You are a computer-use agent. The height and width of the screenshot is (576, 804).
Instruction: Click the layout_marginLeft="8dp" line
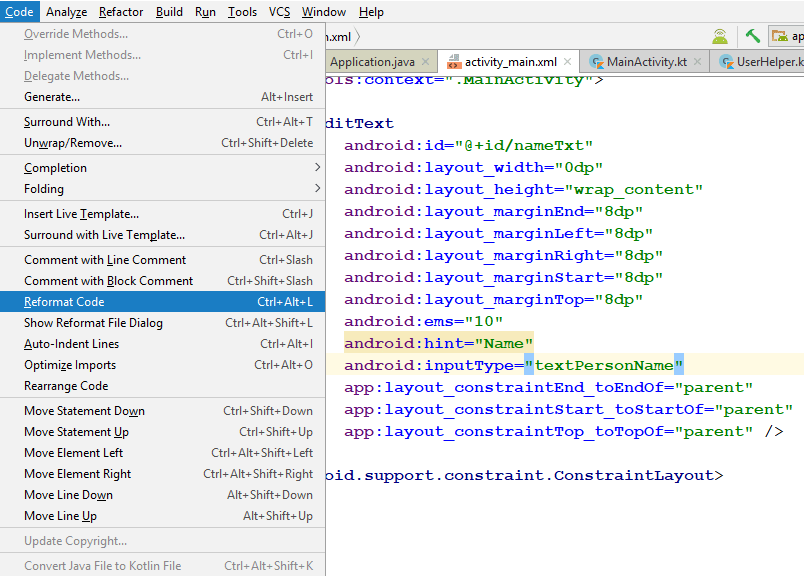498,233
